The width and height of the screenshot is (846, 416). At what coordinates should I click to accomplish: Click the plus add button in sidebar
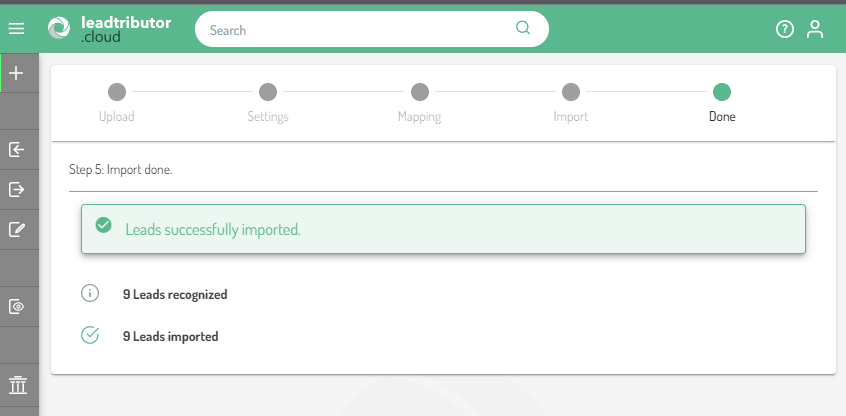[x=16, y=73]
